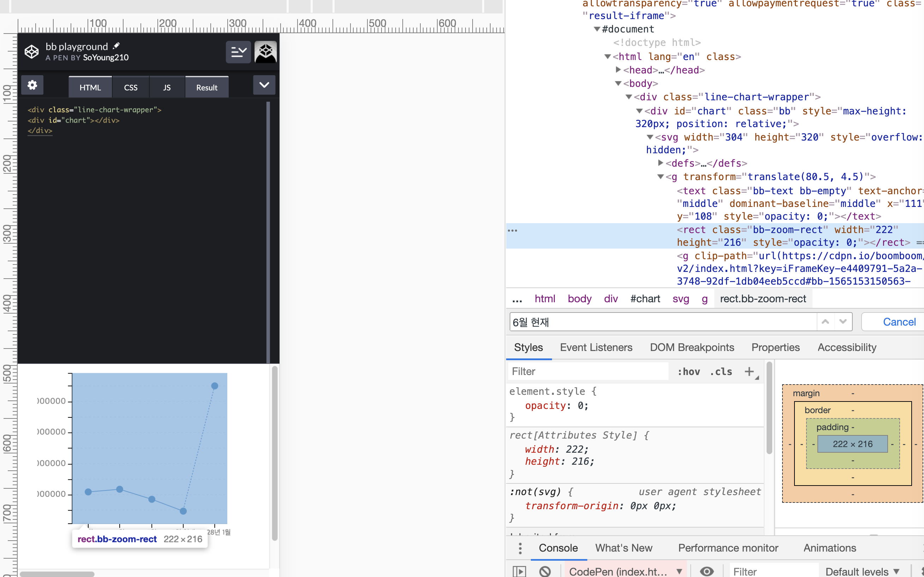924x577 pixels.
Task: Clear the console with the circle-slash icon
Action: (545, 571)
